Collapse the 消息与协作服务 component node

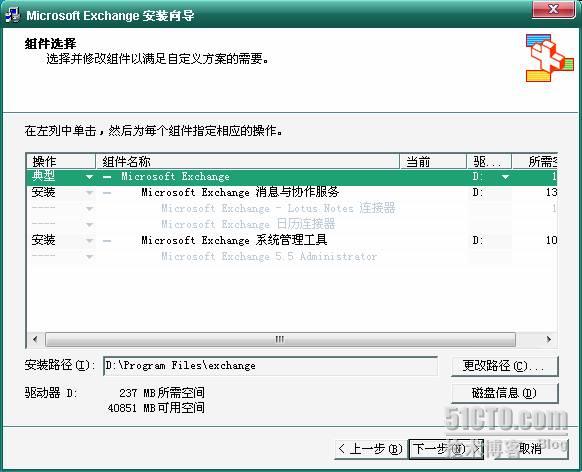107,193
